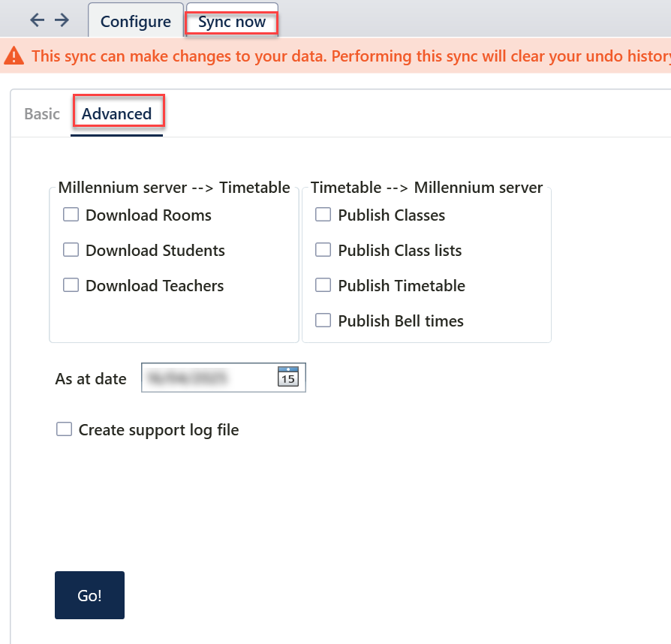The image size is (671, 644).
Task: Select the Sync now tab
Action: point(232,21)
